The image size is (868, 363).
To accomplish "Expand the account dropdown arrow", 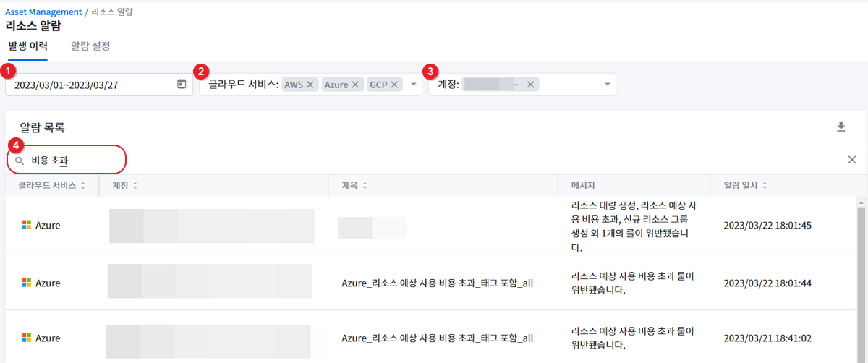I will point(607,85).
